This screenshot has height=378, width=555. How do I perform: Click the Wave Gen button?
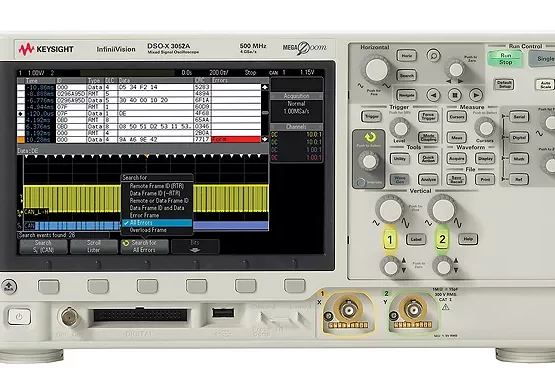pyautogui.click(x=400, y=179)
